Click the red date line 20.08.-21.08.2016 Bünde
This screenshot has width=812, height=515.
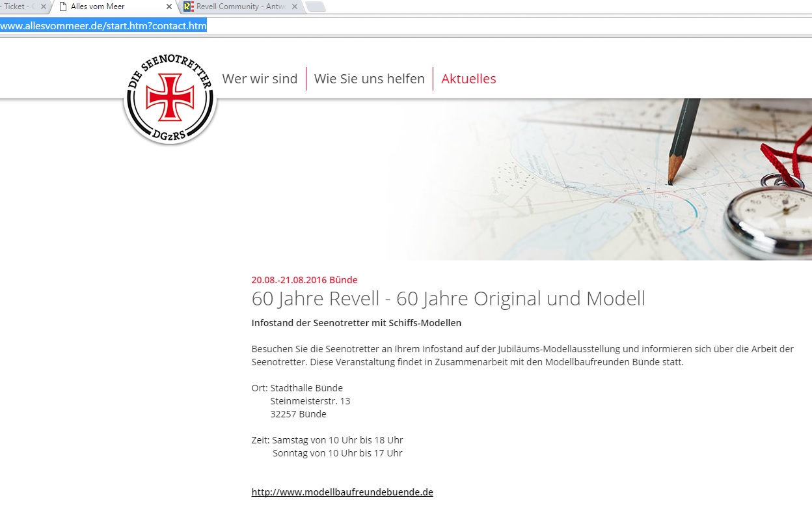coord(304,280)
